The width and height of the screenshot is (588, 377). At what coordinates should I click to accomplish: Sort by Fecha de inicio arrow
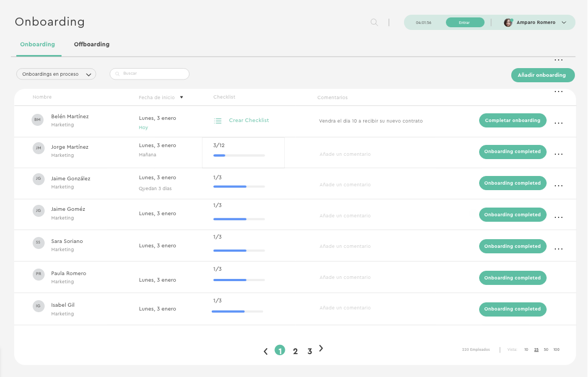point(181,98)
